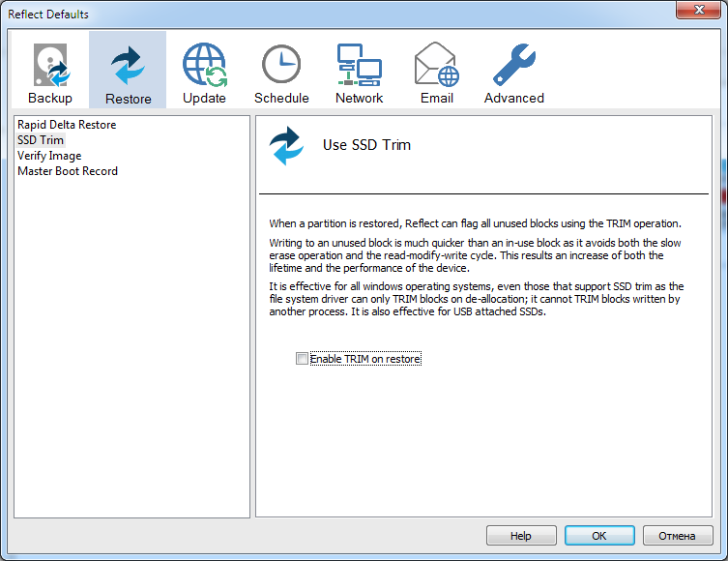Screen dimensions: 728x561
Task: Click the blue arrows icon beside Use SSD Trim
Action: (x=286, y=145)
